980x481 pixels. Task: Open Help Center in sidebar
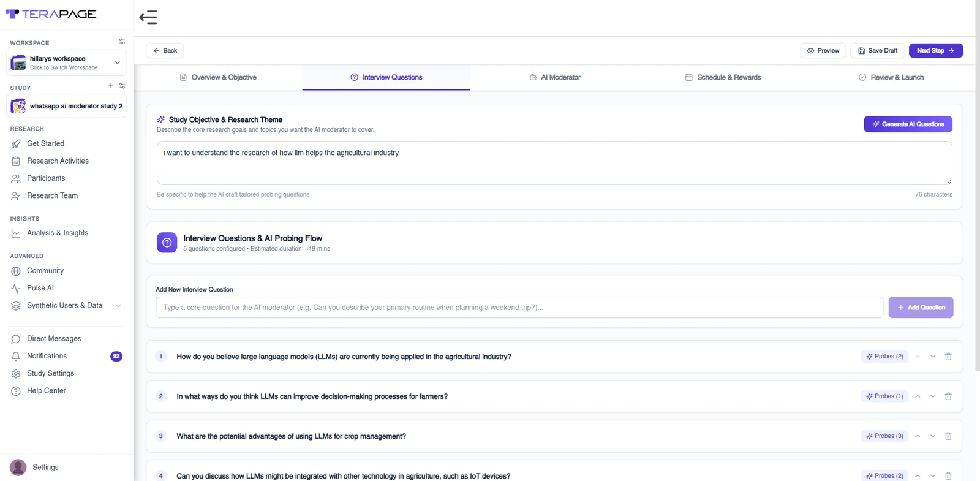coord(46,391)
